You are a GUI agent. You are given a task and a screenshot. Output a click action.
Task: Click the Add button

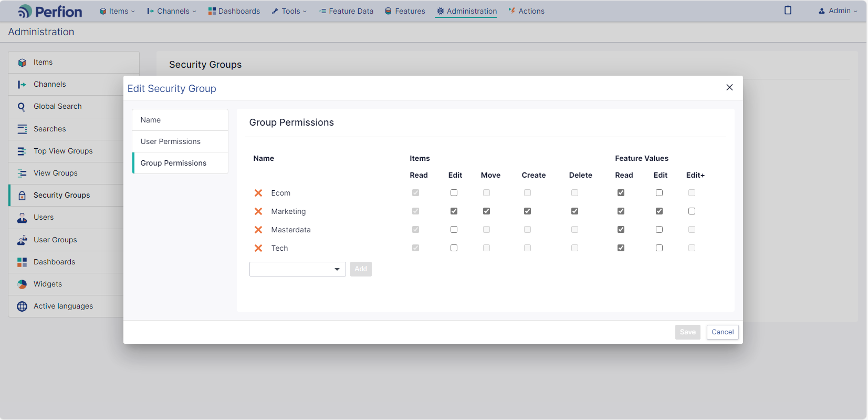tap(361, 269)
